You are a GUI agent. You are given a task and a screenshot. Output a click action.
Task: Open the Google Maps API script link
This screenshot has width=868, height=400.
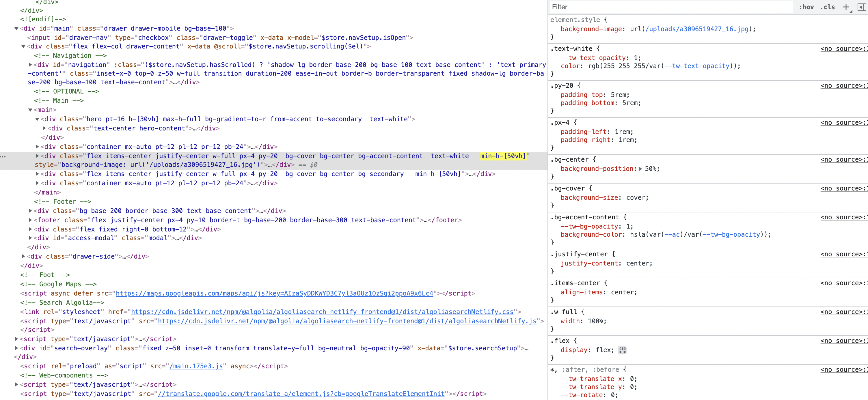274,293
